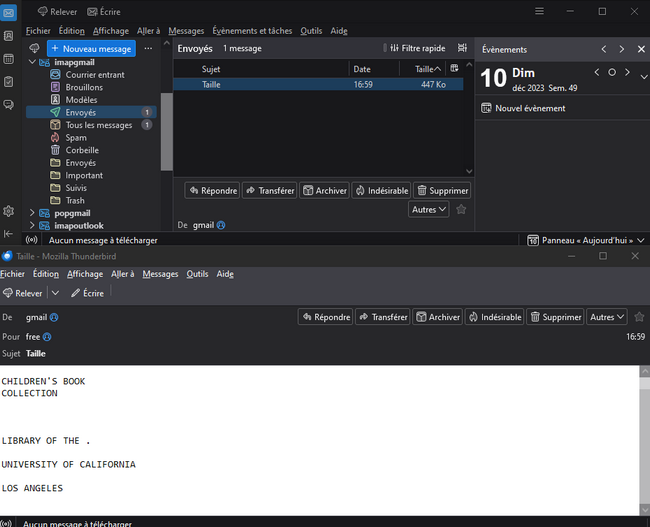Click previous arrow in Évènements header

(604, 49)
